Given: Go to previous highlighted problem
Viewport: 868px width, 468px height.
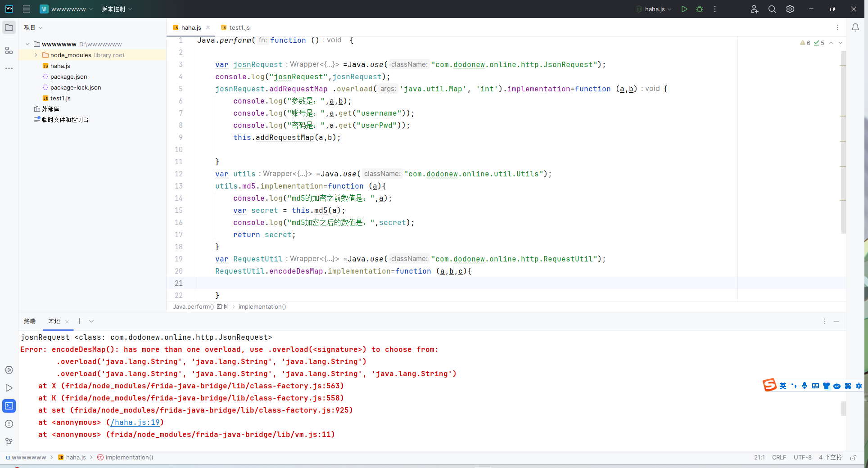Looking at the screenshot, I should click(831, 43).
